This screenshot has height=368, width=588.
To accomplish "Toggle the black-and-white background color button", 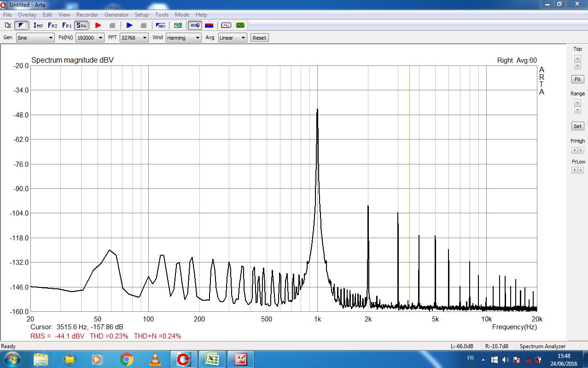I will [21, 25].
